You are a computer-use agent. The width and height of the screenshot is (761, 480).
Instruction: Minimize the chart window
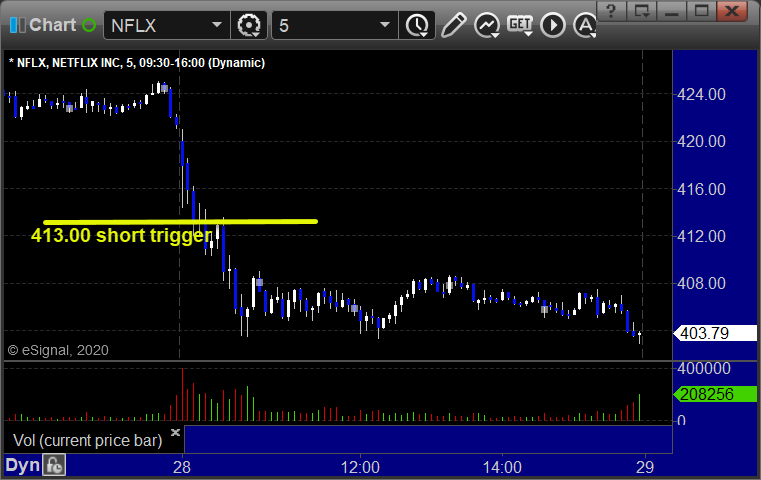(x=671, y=11)
